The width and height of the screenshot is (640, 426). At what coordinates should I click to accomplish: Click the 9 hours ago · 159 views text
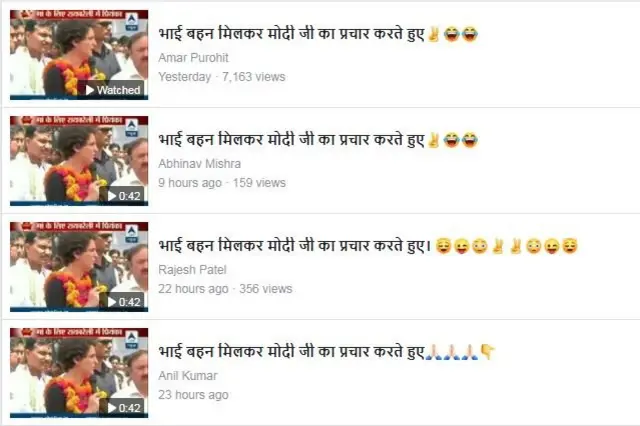pos(222,183)
